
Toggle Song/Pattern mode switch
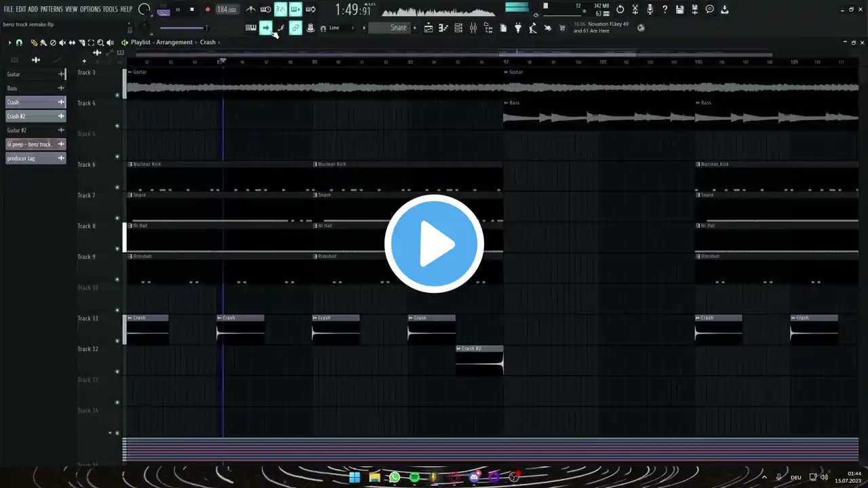click(x=163, y=11)
